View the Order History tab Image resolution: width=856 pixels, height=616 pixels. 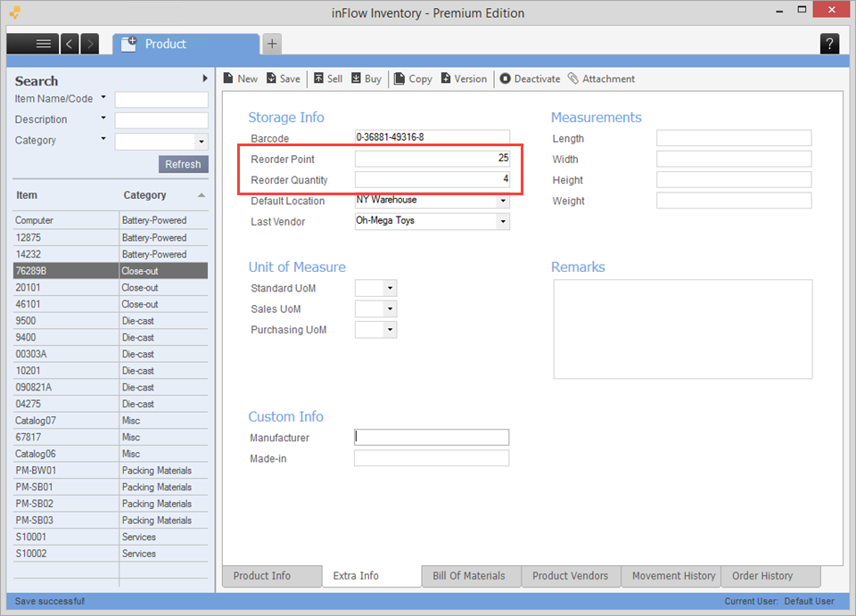[770, 576]
